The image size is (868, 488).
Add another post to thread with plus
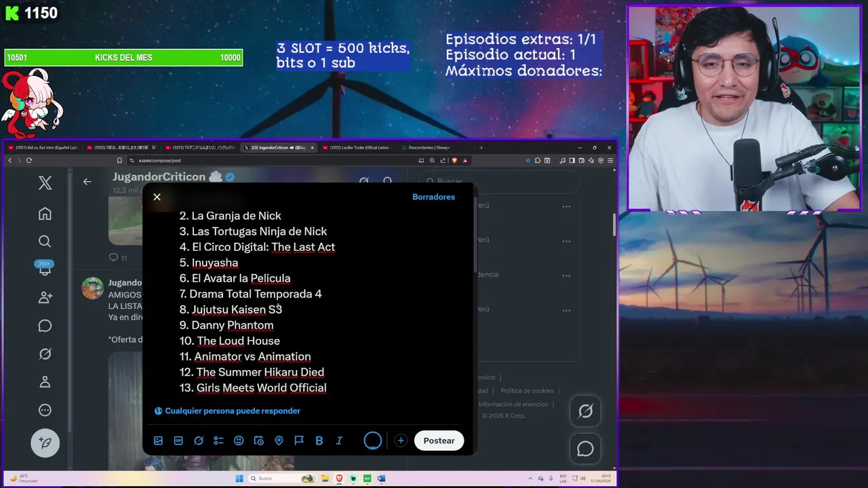401,441
